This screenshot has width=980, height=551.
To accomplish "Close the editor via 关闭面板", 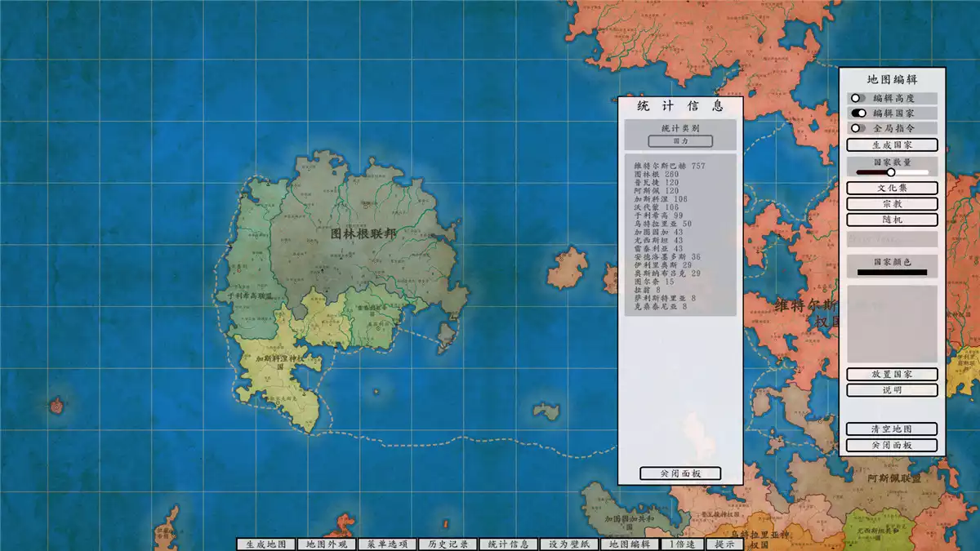I will pyautogui.click(x=893, y=445).
